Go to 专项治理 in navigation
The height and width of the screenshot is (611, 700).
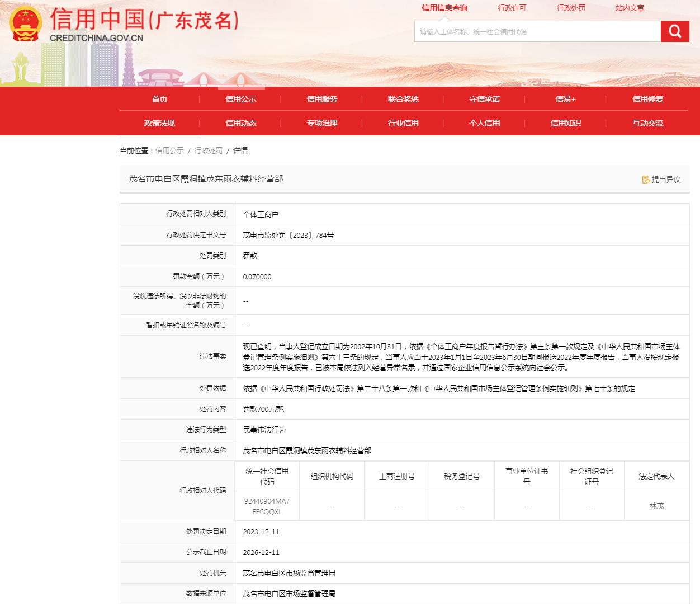pyautogui.click(x=322, y=123)
